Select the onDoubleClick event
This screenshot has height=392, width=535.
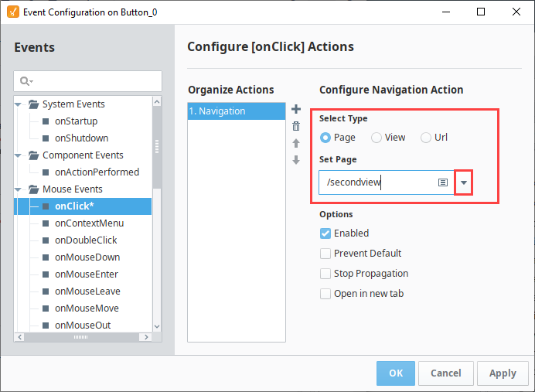pyautogui.click(x=86, y=240)
